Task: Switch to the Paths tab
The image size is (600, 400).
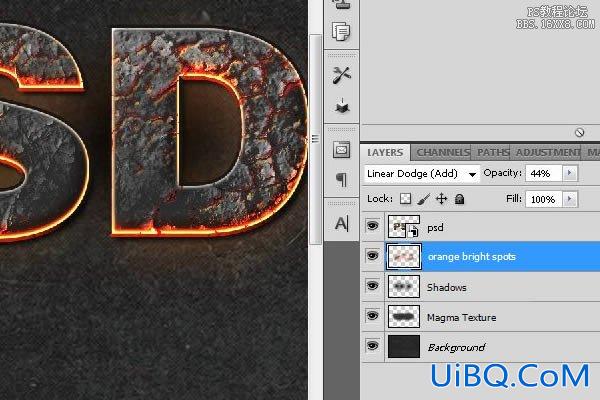Action: [x=492, y=152]
